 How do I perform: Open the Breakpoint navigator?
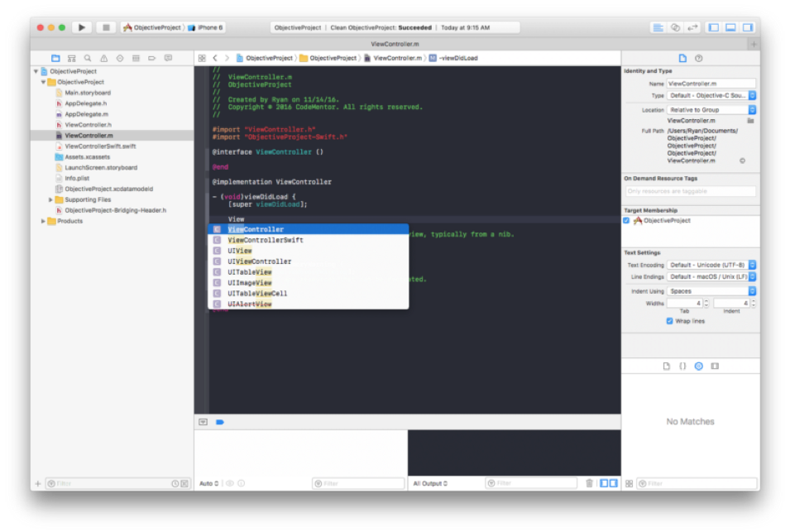(x=152, y=59)
